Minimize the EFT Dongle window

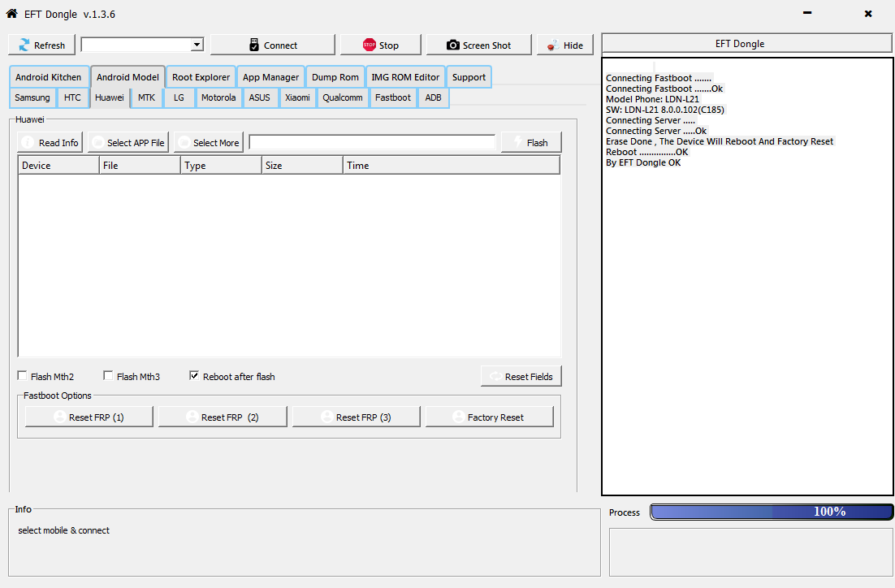pos(807,12)
